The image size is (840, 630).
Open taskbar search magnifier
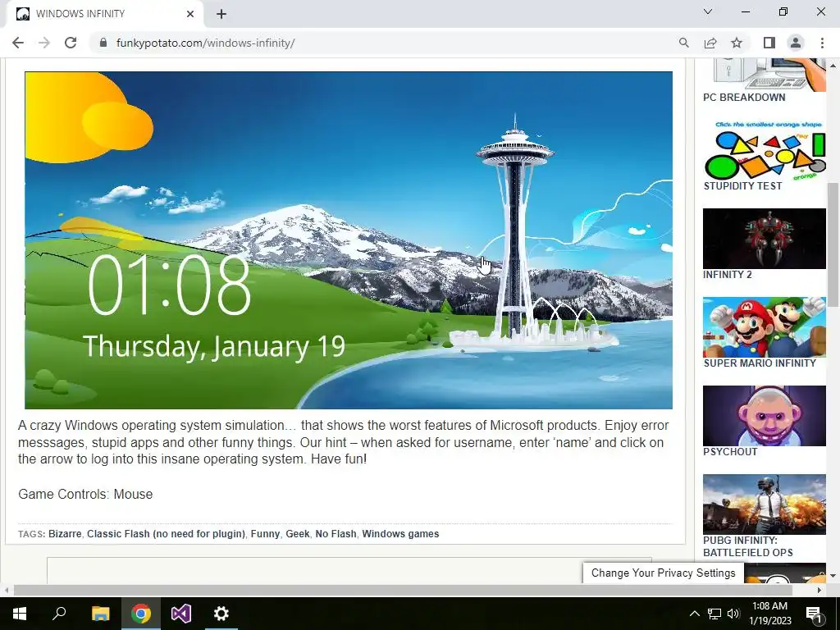click(x=59, y=614)
